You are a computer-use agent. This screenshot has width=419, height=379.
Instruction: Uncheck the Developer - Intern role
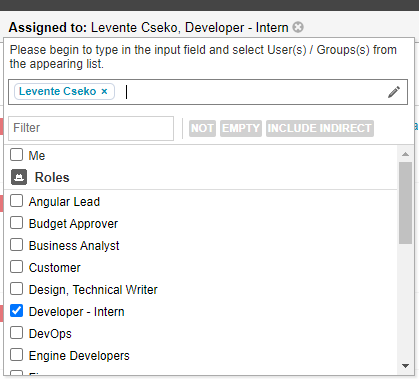(16, 311)
